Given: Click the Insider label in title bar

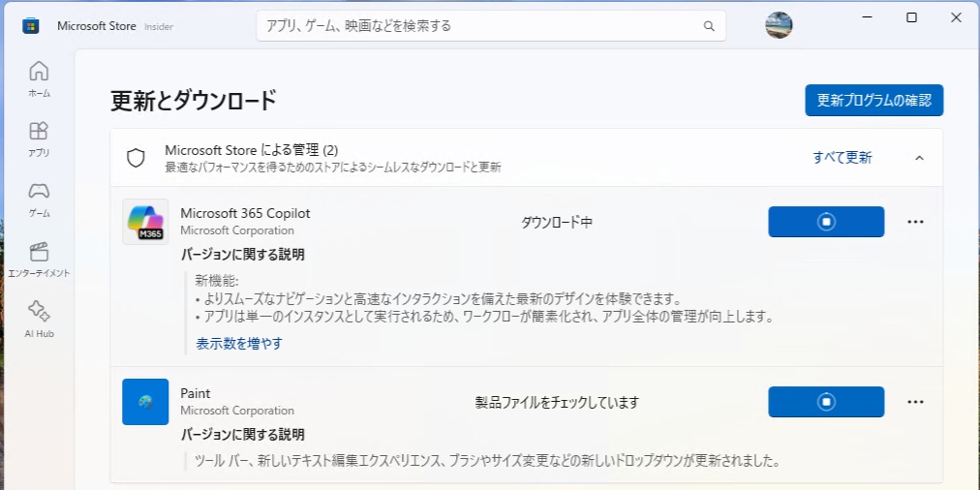Looking at the screenshot, I should point(159,27).
